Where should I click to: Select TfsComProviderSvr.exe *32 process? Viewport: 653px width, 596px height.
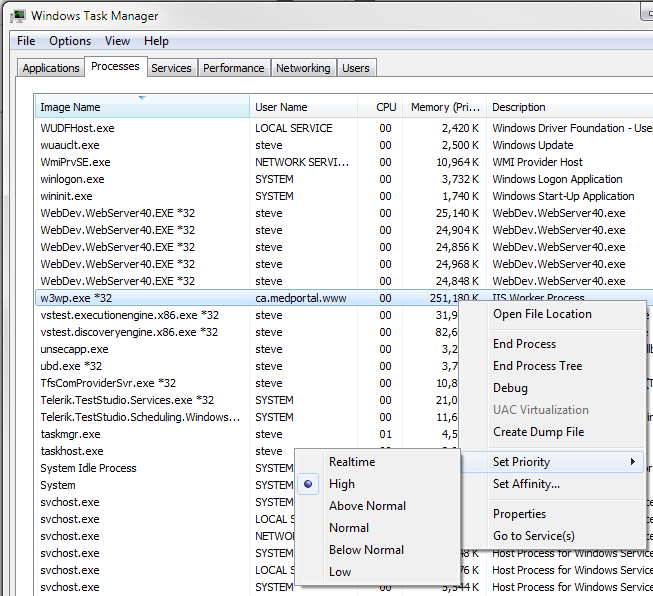coord(108,383)
